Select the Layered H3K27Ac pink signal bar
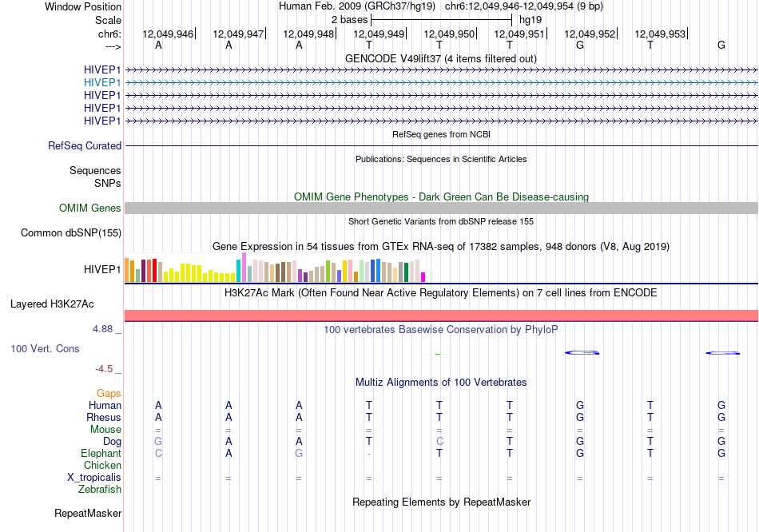 click(x=441, y=316)
